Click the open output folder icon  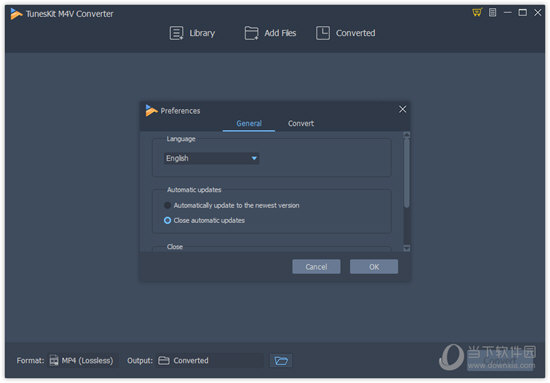[281, 361]
